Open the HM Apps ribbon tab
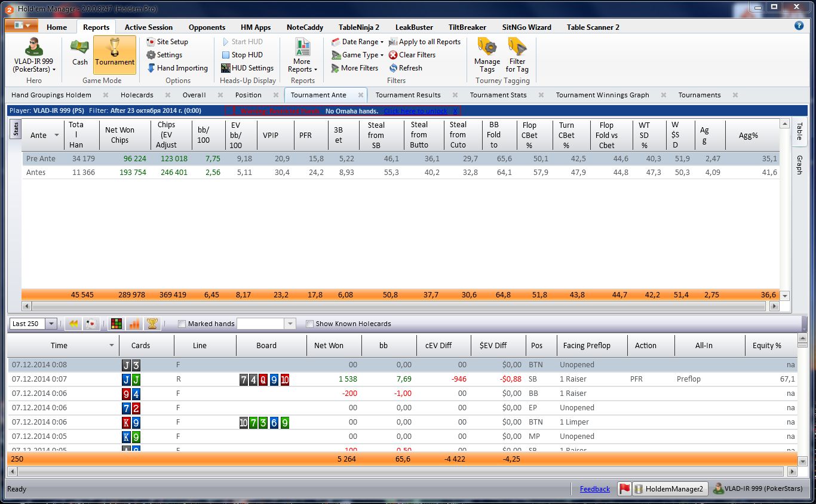Image resolution: width=816 pixels, height=504 pixels. click(x=256, y=27)
